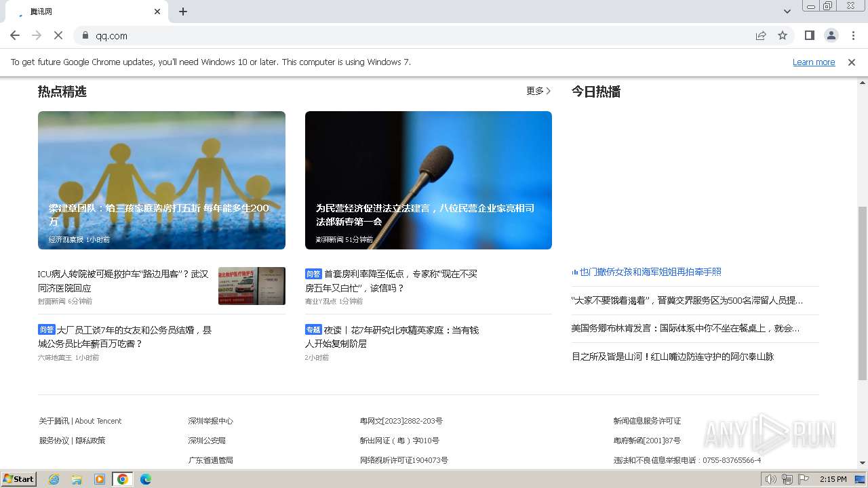Open the Chrome profile avatar
The width and height of the screenshot is (868, 488).
click(x=831, y=35)
